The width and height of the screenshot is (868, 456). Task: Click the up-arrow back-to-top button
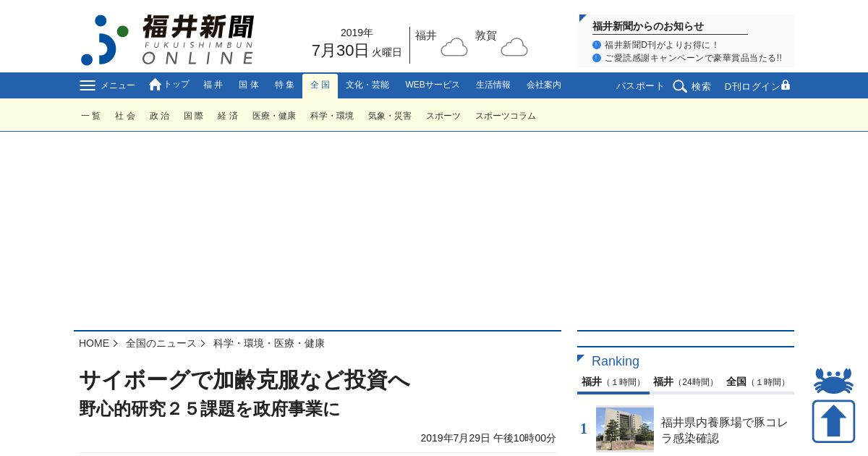(833, 421)
